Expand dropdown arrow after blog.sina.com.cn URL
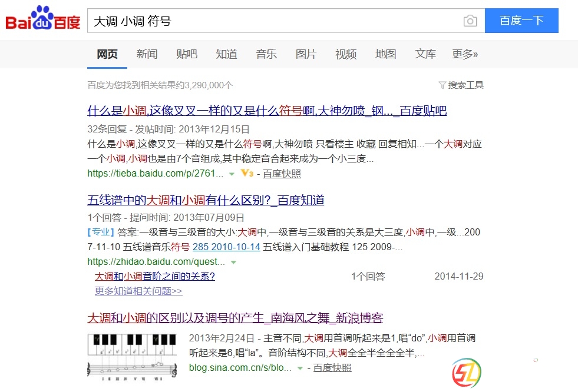 coord(300,368)
